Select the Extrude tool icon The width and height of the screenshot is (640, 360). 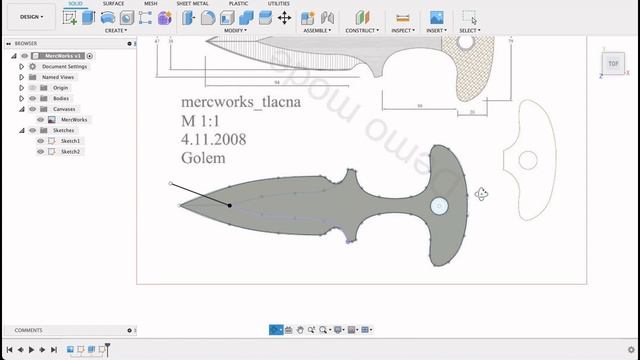(89, 18)
